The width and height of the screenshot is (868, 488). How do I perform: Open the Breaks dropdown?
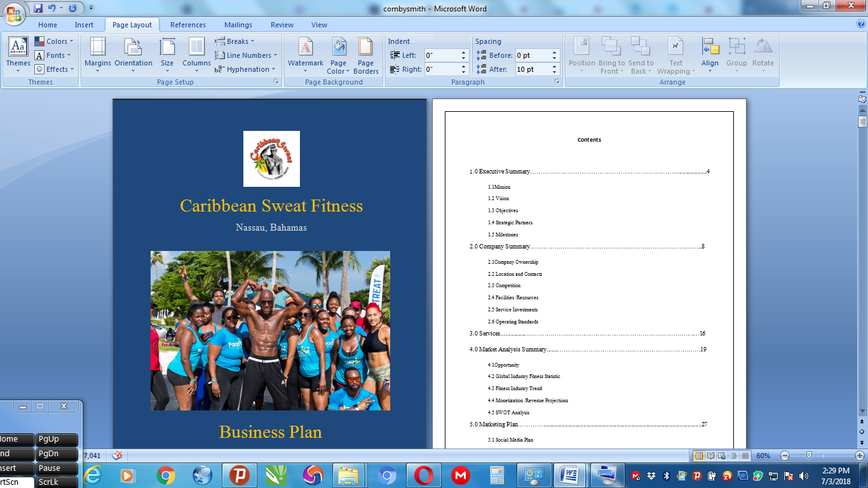235,41
